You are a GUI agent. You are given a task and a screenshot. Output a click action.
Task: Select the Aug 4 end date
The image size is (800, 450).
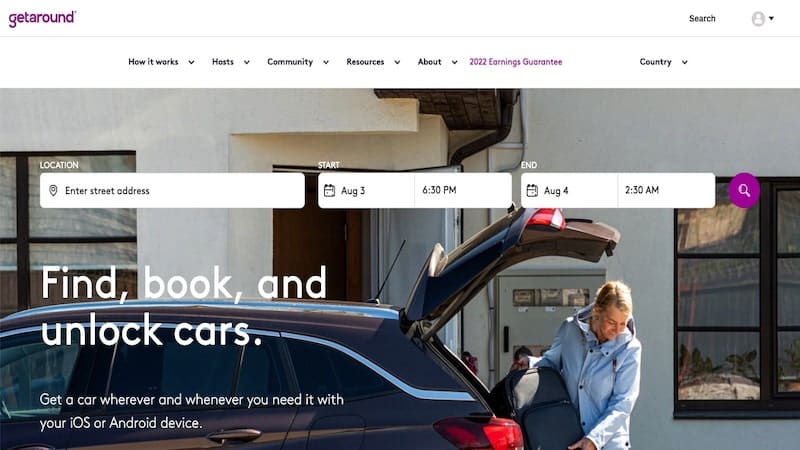tap(569, 190)
